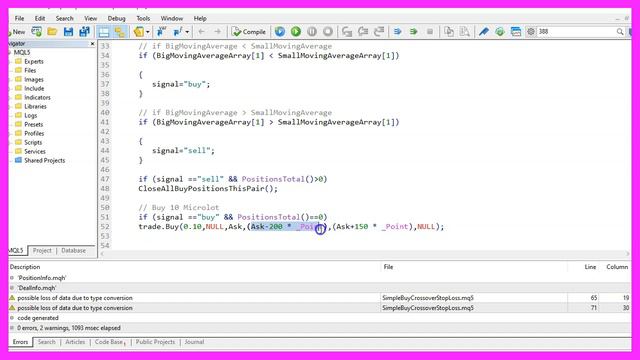
Task: Click the Styler yellow tag icon
Action: (x=138, y=31)
